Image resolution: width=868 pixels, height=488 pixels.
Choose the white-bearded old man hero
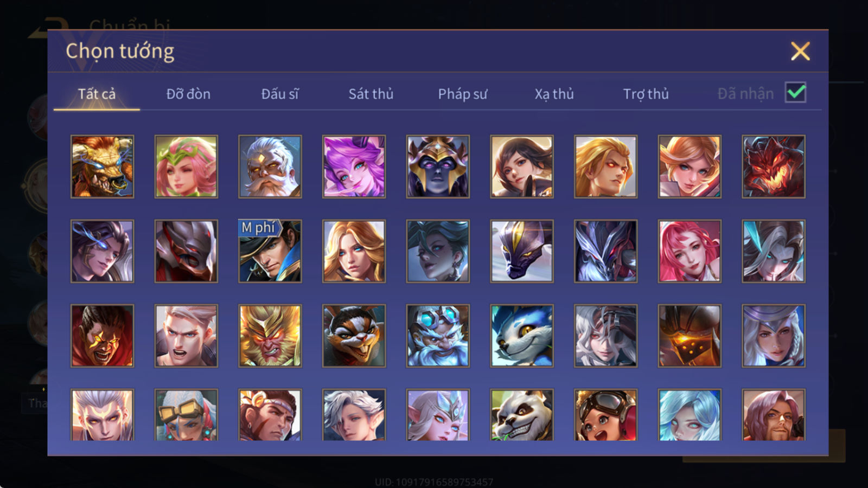pos(270,166)
